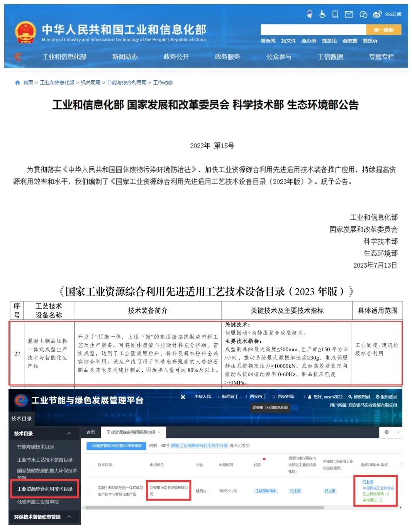
Task: Click the email envelope icon in the header
Action: pyautogui.click(x=349, y=14)
